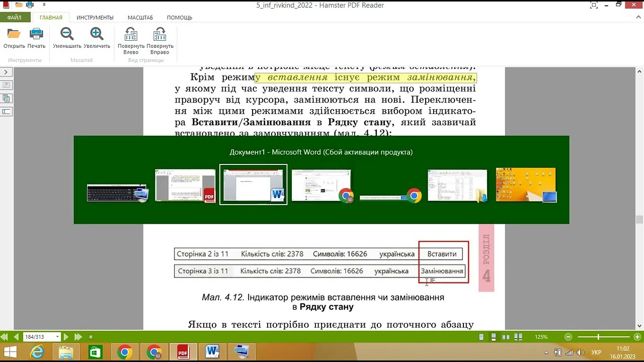Click the 125% zoom level value
644x362 pixels.
tap(541, 337)
